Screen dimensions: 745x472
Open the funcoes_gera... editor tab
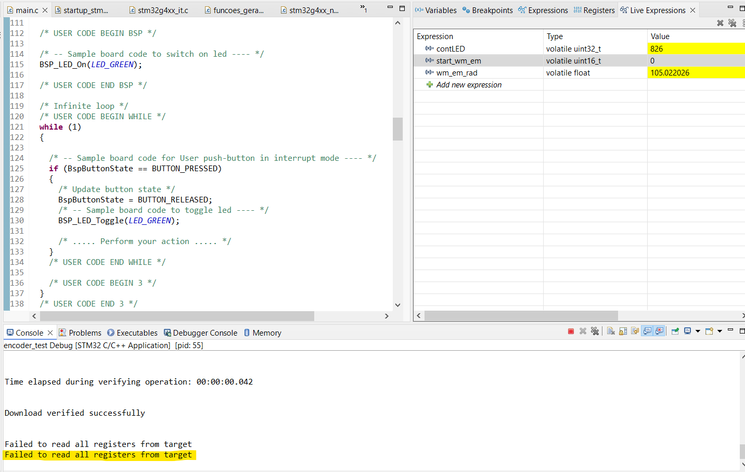[x=234, y=10]
